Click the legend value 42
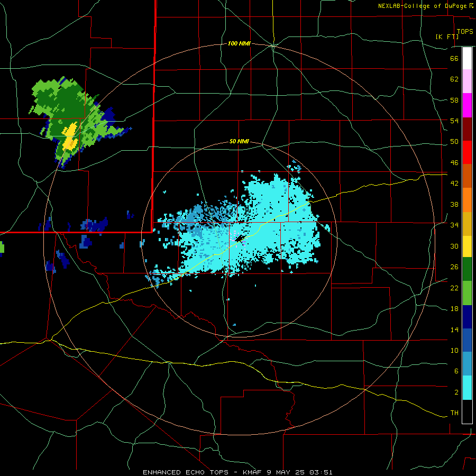 pos(454,184)
